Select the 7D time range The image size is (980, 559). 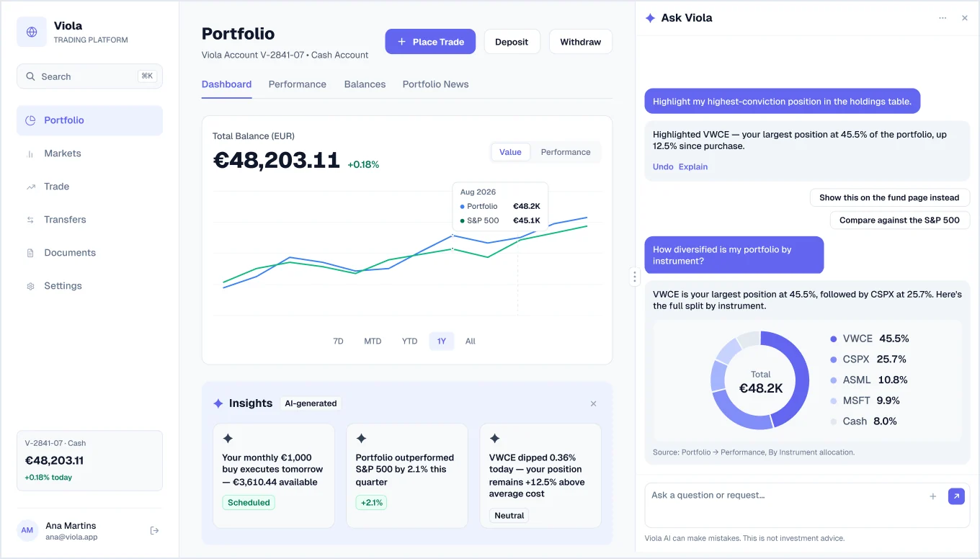click(x=338, y=341)
